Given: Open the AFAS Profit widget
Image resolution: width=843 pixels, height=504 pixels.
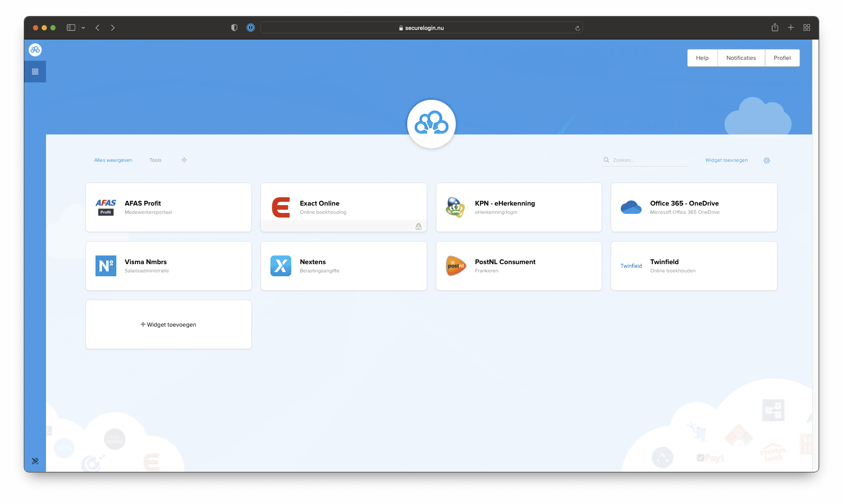Looking at the screenshot, I should (168, 207).
